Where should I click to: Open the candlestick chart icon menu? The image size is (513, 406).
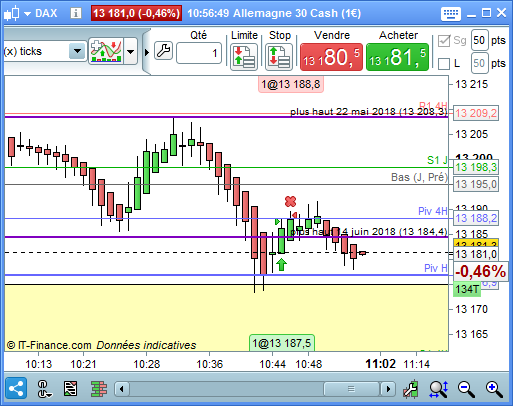[12, 13]
